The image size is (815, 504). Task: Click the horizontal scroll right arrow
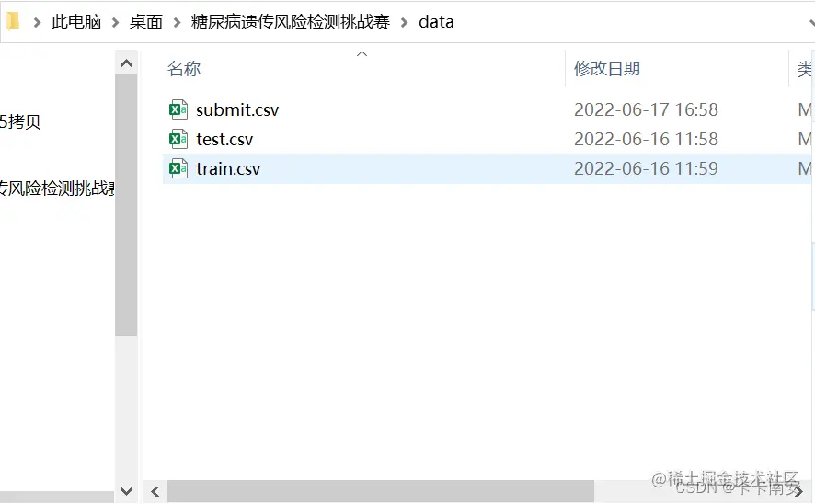click(x=798, y=491)
